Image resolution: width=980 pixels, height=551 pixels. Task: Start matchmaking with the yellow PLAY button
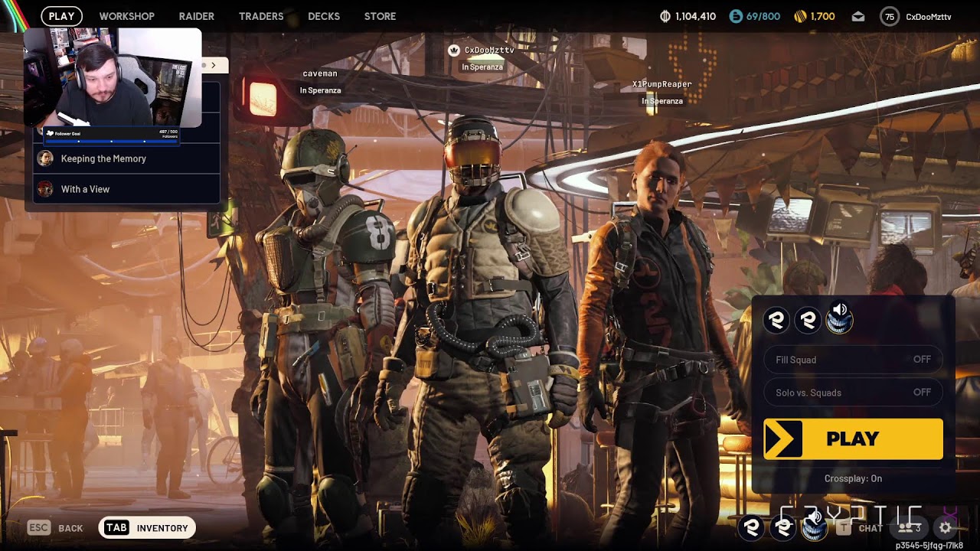click(x=853, y=439)
